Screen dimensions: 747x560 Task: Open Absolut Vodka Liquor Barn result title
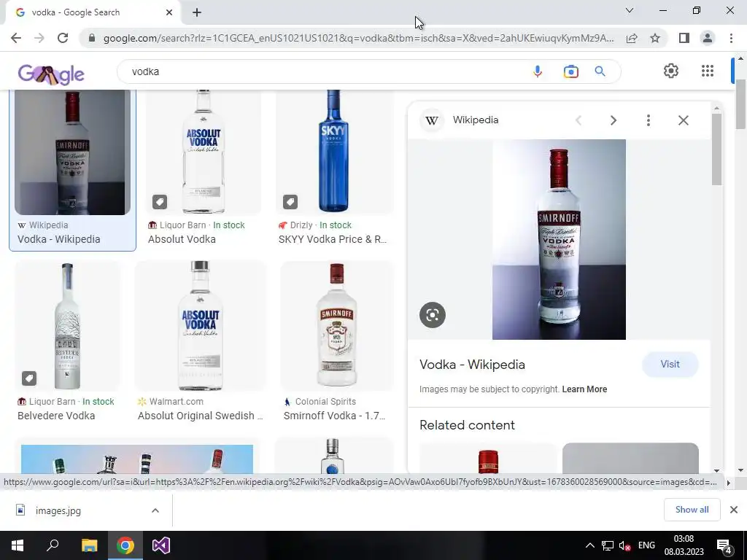[x=182, y=239]
